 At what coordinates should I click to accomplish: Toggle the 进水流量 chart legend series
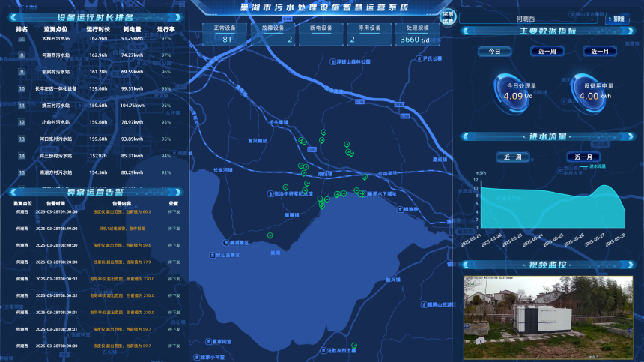595,166
